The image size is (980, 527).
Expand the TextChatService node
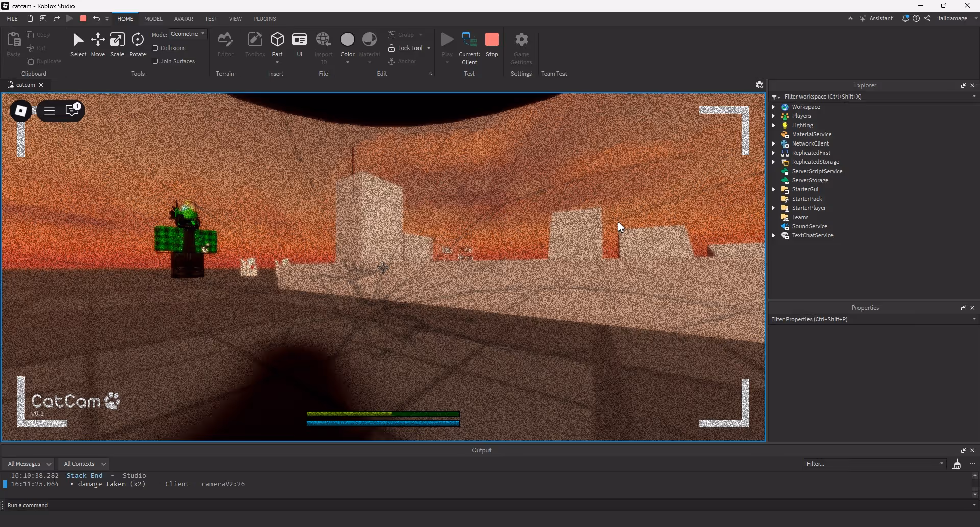click(774, 235)
